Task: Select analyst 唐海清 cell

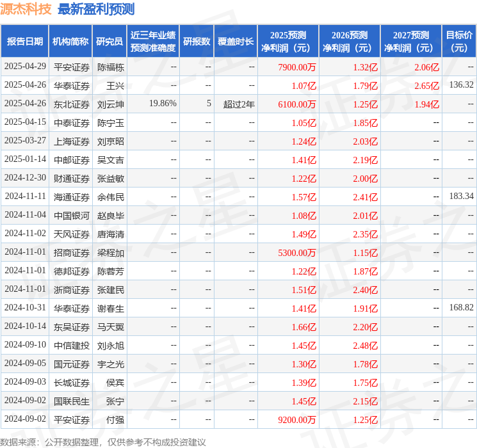Action: point(109,234)
